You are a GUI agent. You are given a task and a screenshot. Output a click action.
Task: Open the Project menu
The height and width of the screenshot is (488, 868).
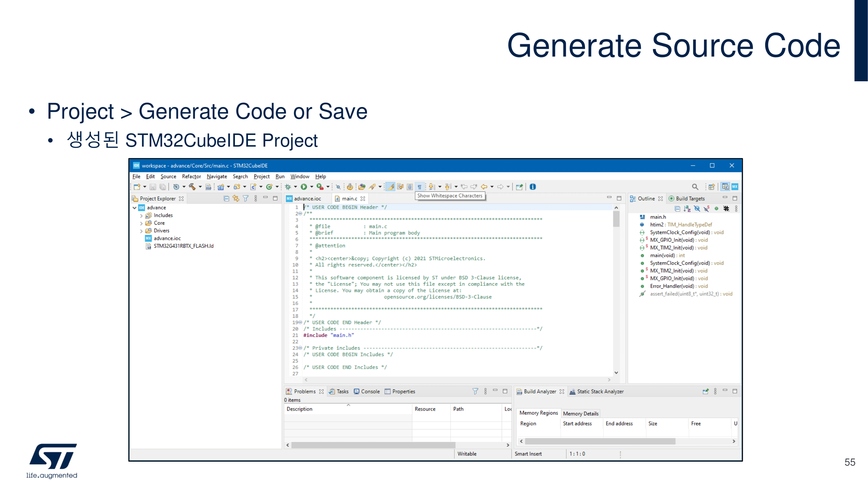tap(262, 176)
